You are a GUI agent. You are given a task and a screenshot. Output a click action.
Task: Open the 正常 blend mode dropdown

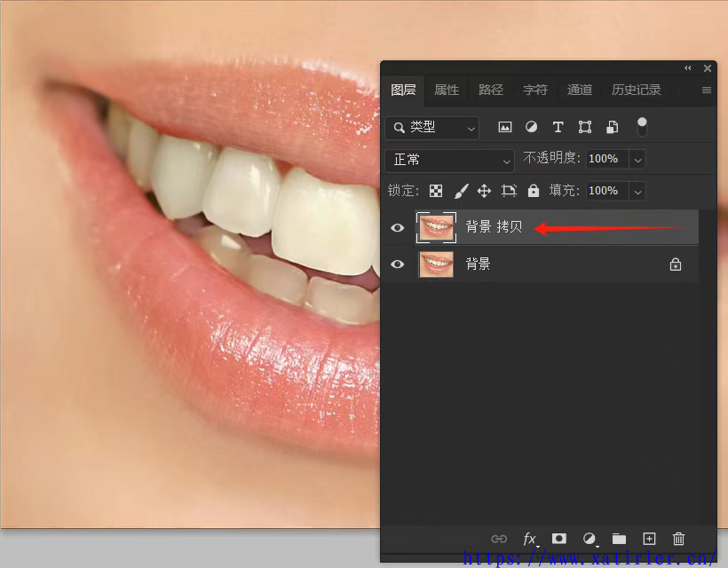450,160
